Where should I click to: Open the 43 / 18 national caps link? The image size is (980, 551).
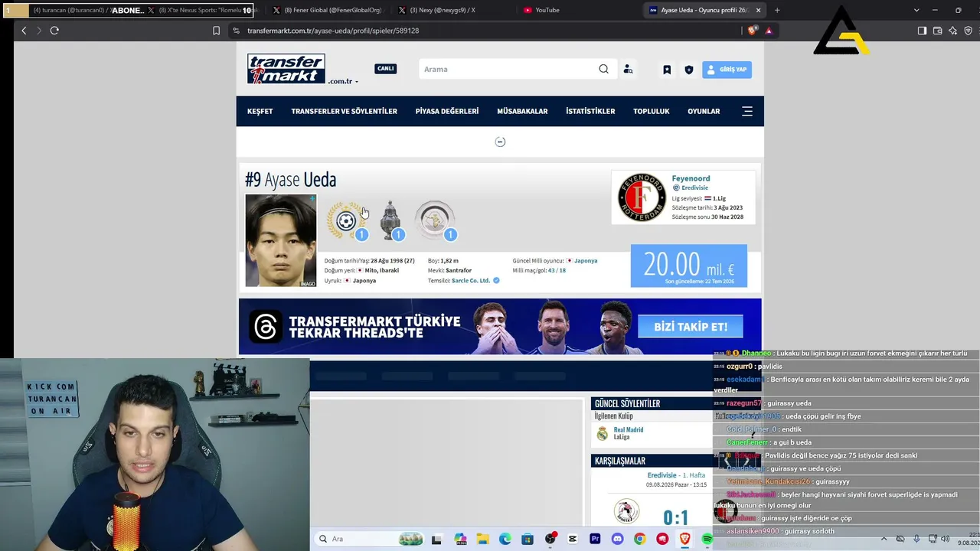[557, 271]
